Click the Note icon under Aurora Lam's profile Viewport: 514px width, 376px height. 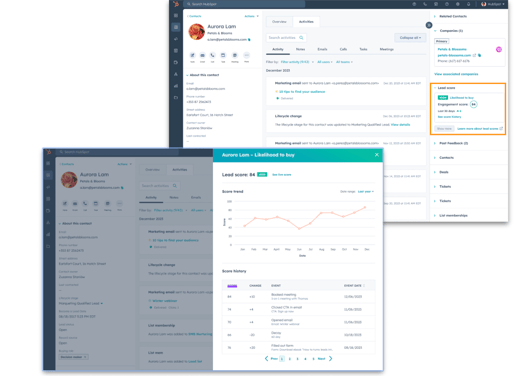point(192,55)
